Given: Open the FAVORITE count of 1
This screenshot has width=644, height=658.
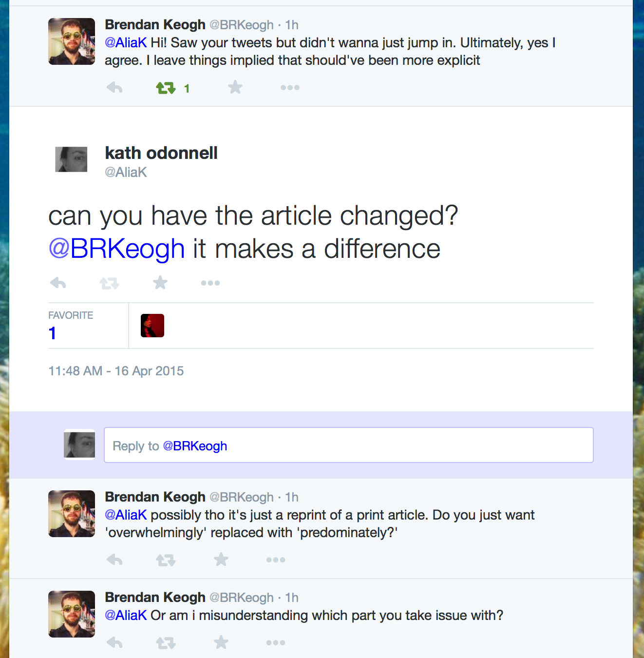Looking at the screenshot, I should [x=52, y=333].
